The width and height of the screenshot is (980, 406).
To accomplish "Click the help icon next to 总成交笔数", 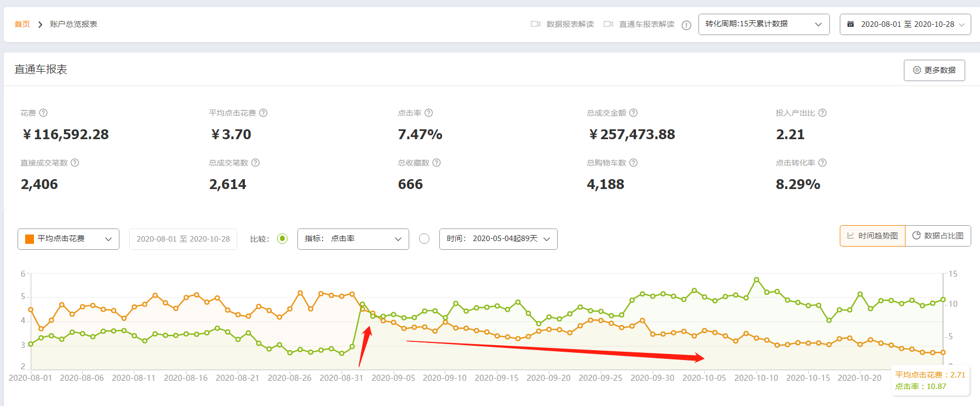I will coord(255,163).
